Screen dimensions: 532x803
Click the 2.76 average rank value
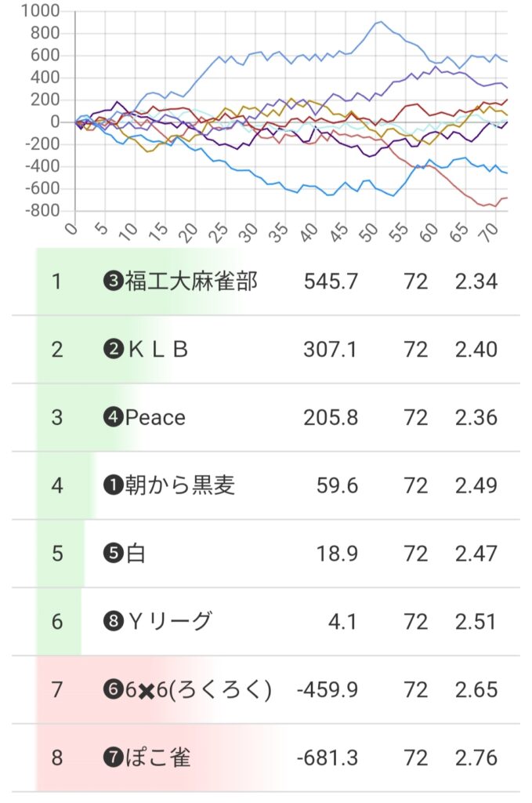[x=476, y=758]
